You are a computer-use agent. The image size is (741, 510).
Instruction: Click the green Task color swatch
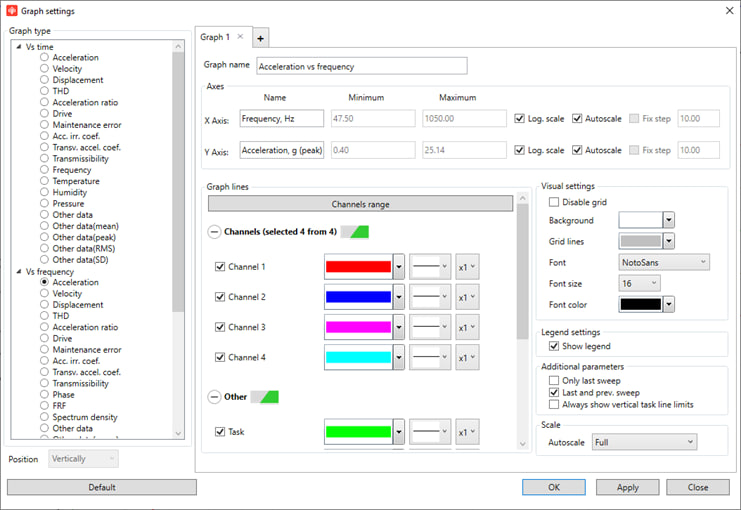coord(358,432)
